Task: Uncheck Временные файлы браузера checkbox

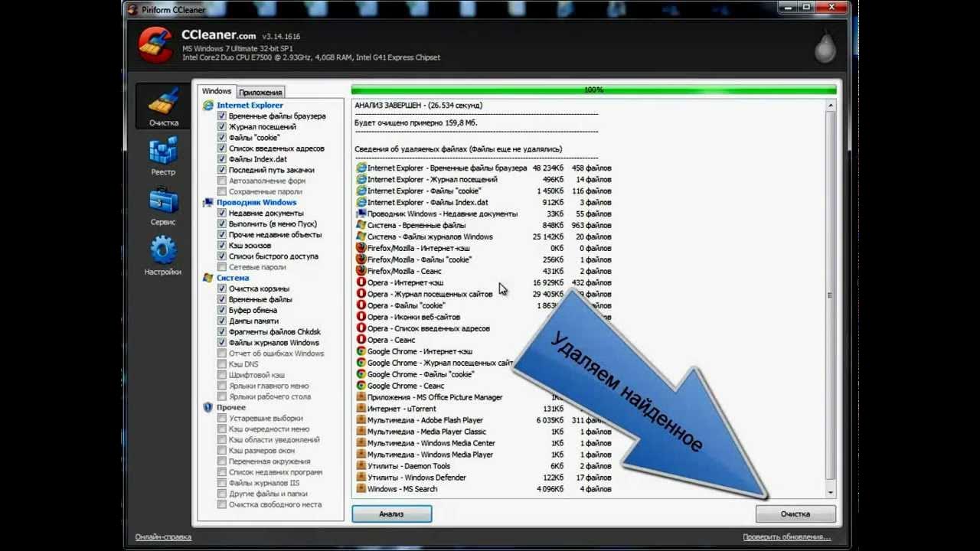Action: click(222, 116)
